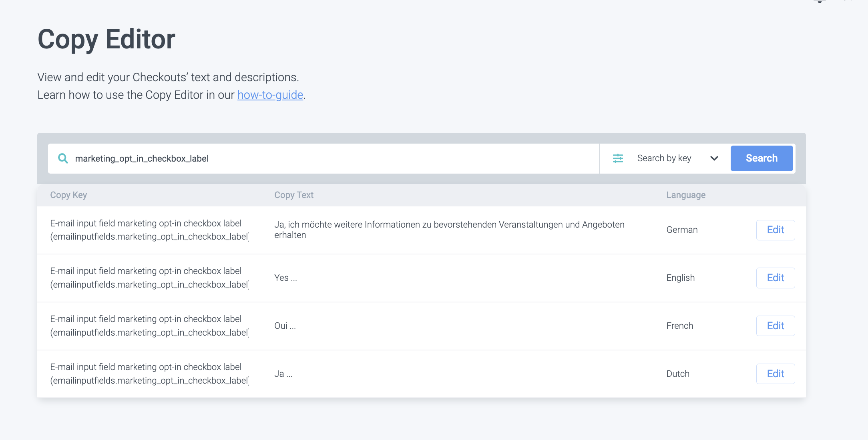Click the magnifying glass search icon
Viewport: 868px width, 440px height.
click(x=63, y=158)
